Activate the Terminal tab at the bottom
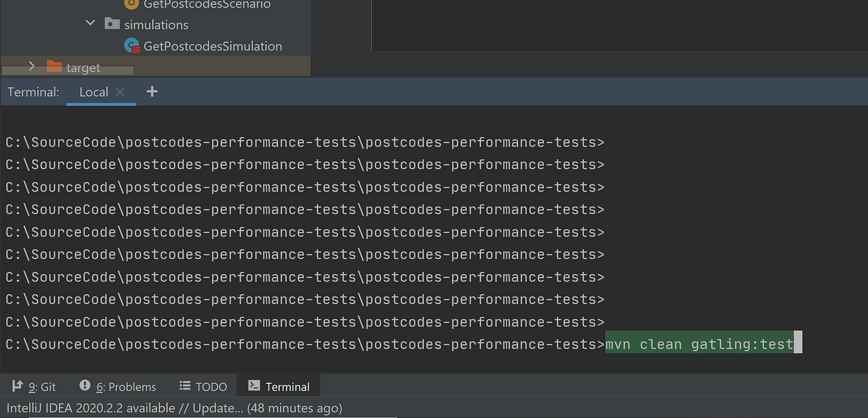The height and width of the screenshot is (418, 868). pos(278,386)
